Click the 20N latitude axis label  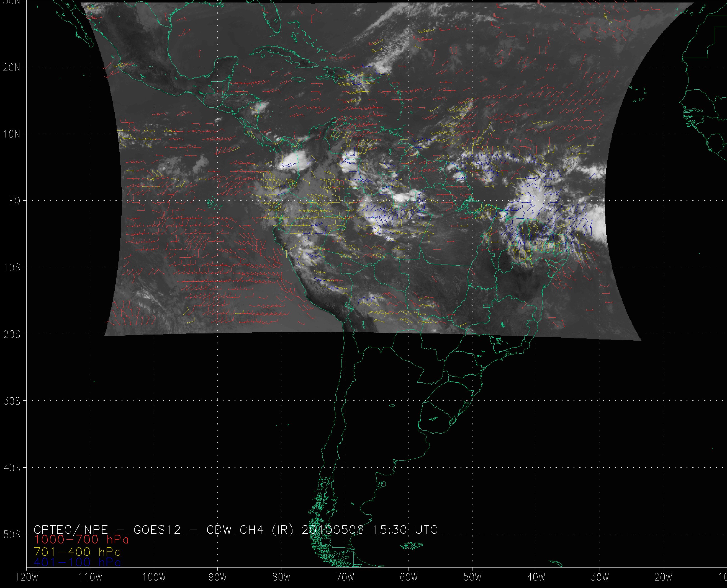pos(12,68)
